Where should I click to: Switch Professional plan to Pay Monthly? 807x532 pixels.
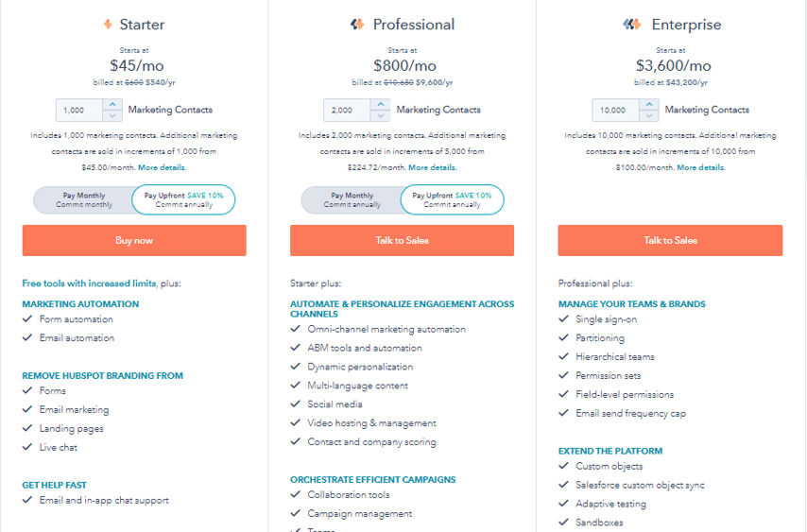[x=352, y=199]
